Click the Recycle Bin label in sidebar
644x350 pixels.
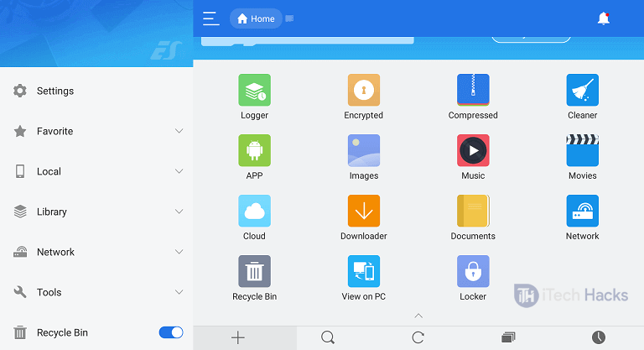tap(62, 332)
